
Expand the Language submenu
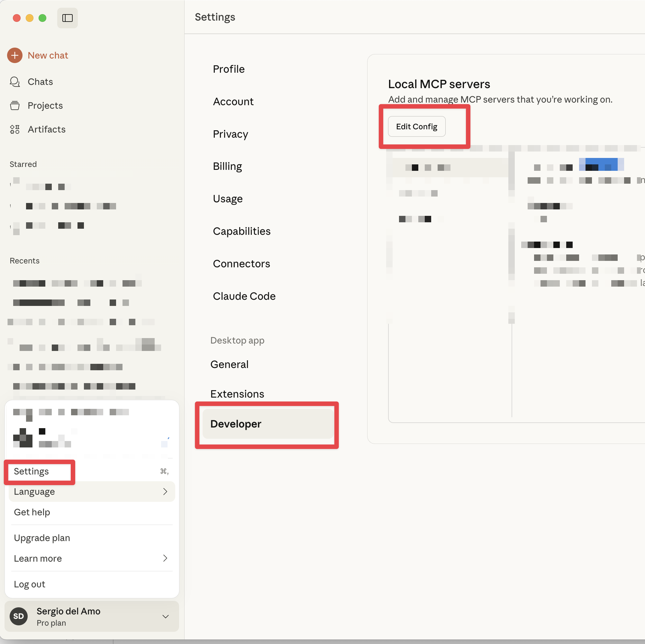165,491
